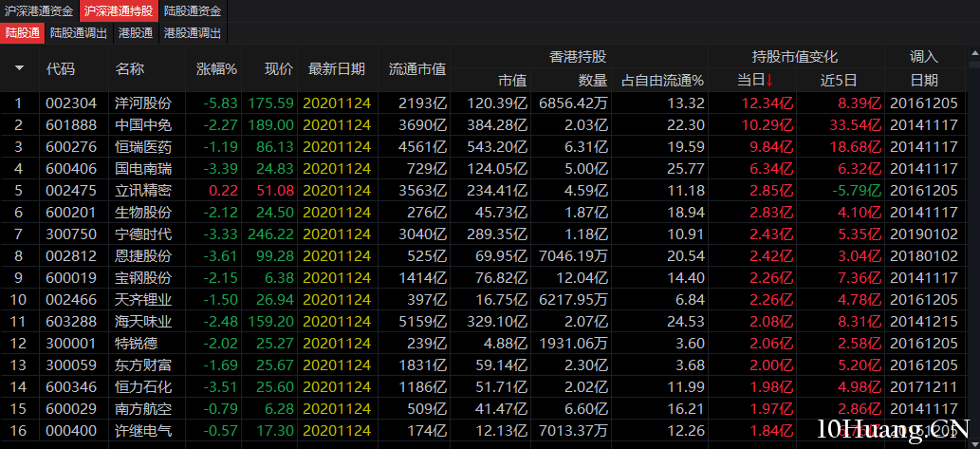This screenshot has width=980, height=449.
Task: Click stock code 600406
Action: click(x=71, y=169)
